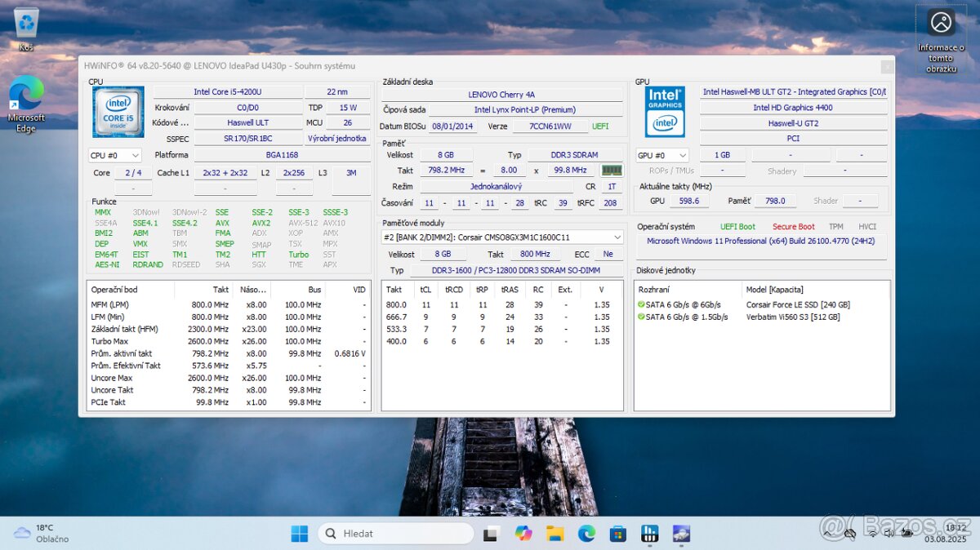980x550 pixels.
Task: Open the Windows Start menu
Action: [299, 533]
